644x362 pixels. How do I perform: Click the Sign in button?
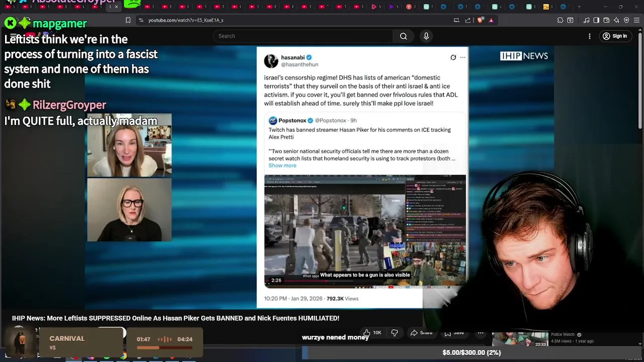tap(615, 36)
